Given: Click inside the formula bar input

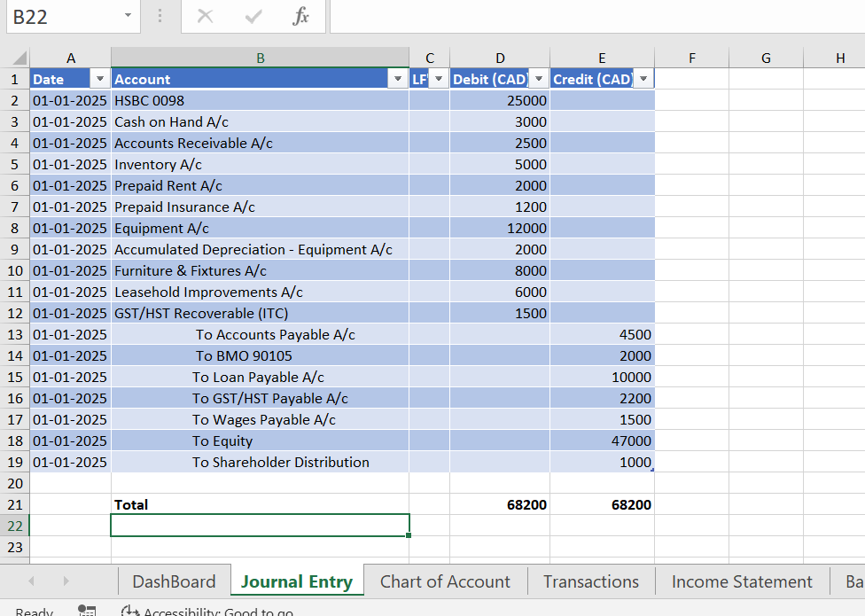Looking at the screenshot, I should click(594, 17).
